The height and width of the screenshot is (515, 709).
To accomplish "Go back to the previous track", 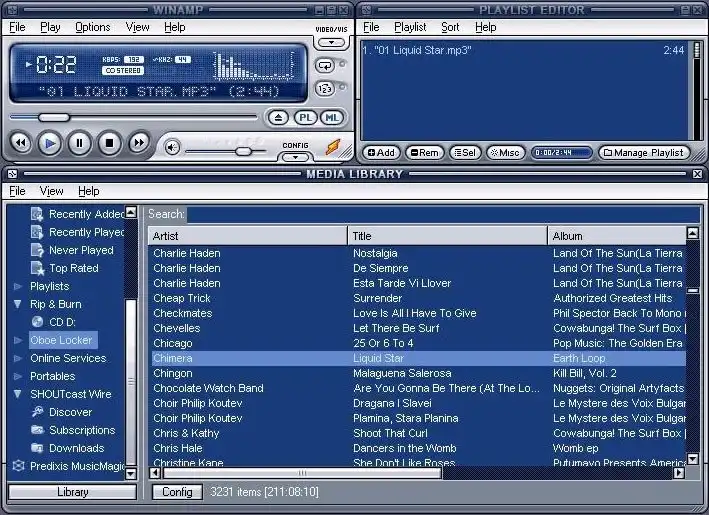I will tap(19, 144).
